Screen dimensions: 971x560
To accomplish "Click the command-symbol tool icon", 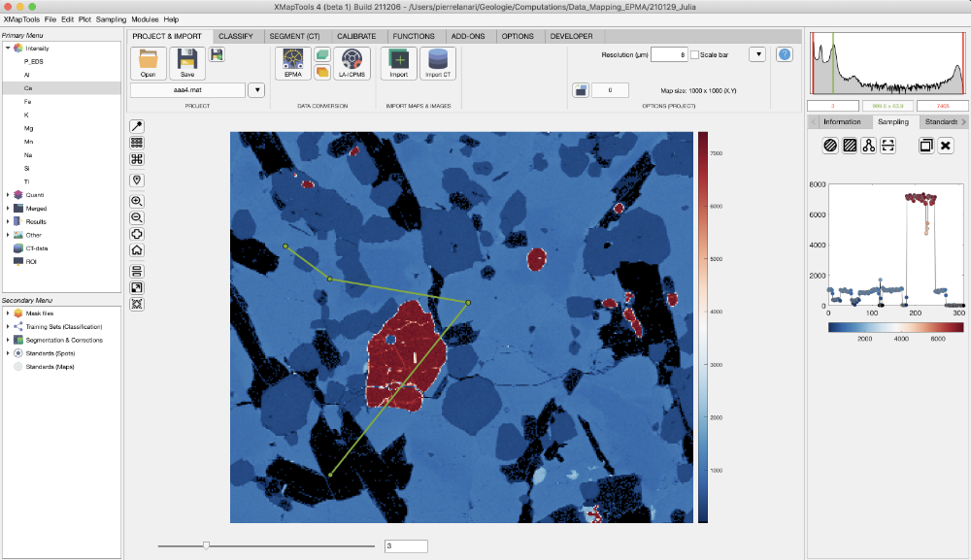I will click(x=137, y=159).
